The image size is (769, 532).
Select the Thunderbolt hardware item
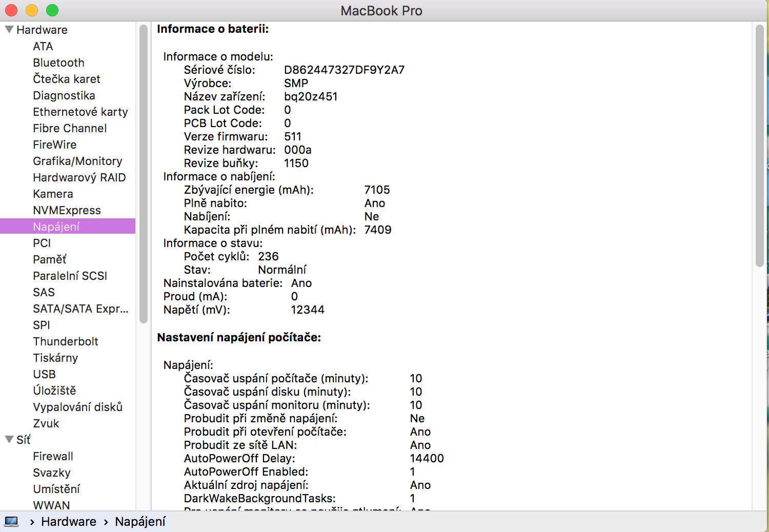pyautogui.click(x=66, y=341)
